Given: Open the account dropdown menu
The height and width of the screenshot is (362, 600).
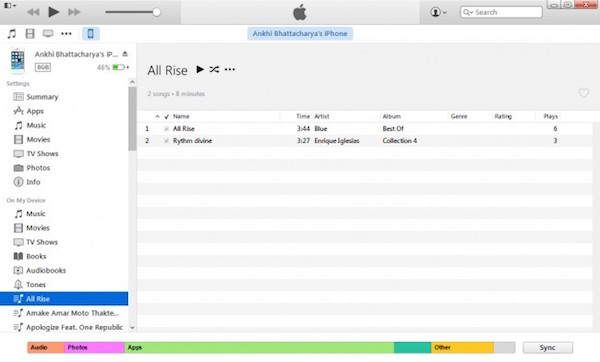Looking at the screenshot, I should coord(439,12).
